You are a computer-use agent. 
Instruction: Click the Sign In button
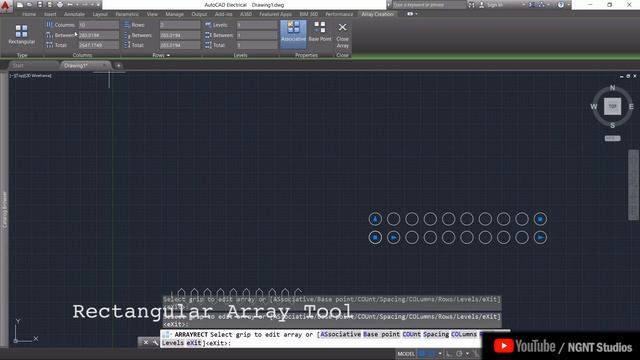coord(491,5)
